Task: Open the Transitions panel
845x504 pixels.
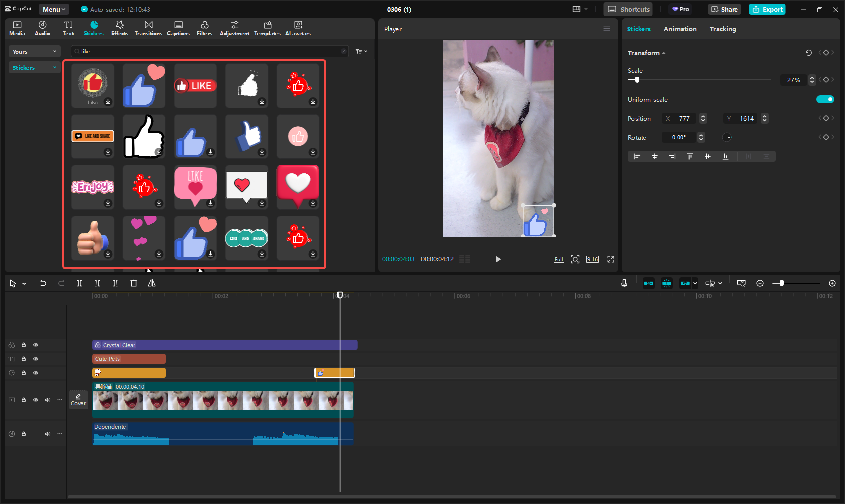Action: [148, 28]
